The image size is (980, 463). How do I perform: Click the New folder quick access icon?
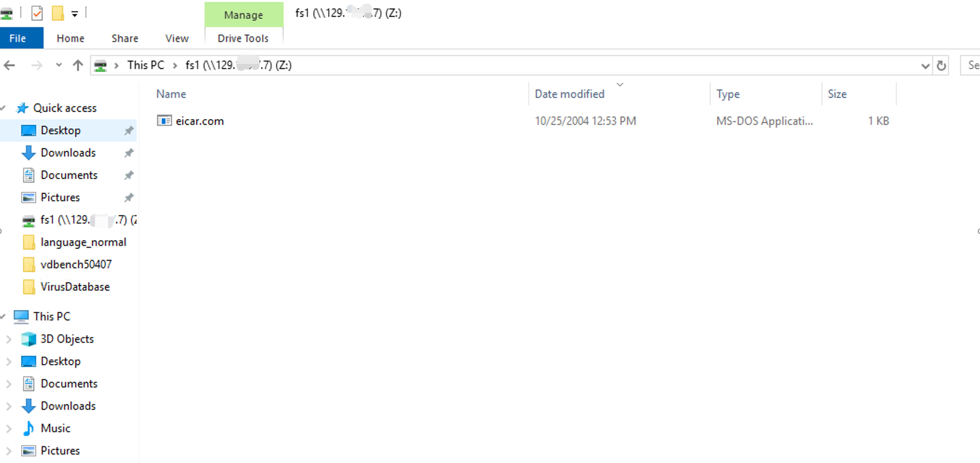(57, 13)
